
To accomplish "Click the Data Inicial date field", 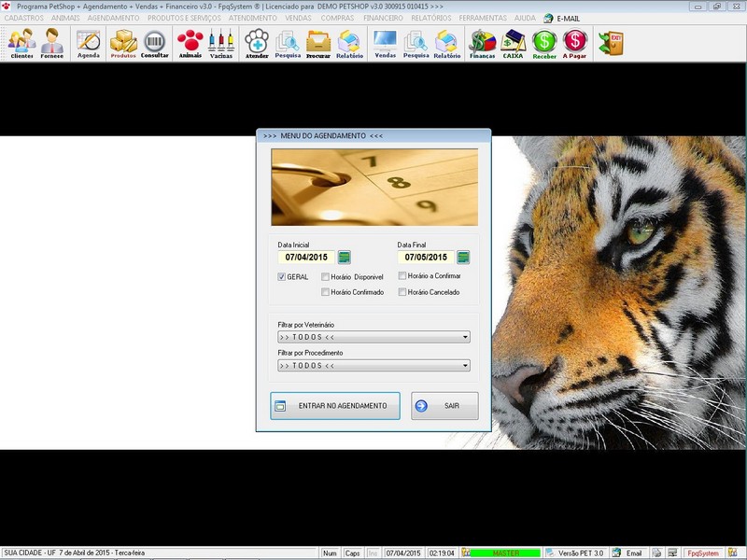I will [x=306, y=258].
